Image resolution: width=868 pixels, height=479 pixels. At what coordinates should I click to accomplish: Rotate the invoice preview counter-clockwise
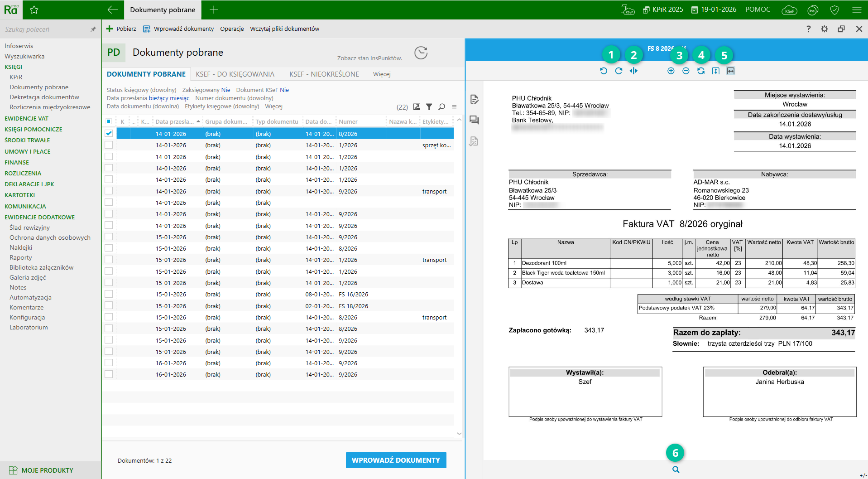604,71
